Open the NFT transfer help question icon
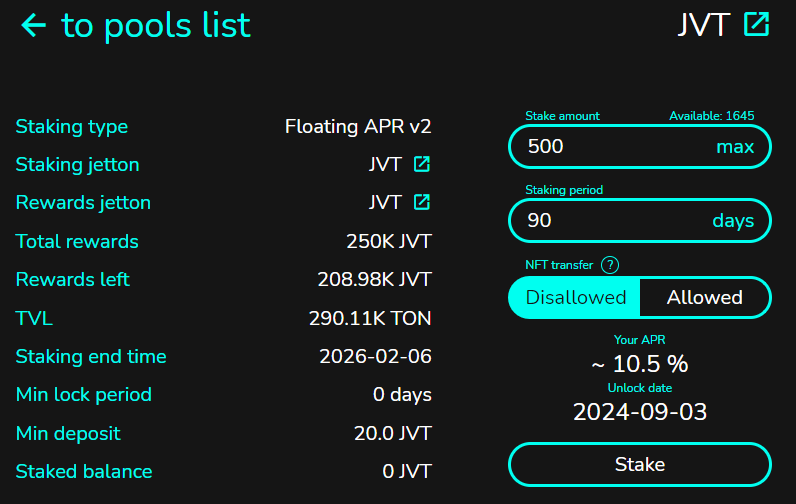The width and height of the screenshot is (796, 504). (610, 265)
